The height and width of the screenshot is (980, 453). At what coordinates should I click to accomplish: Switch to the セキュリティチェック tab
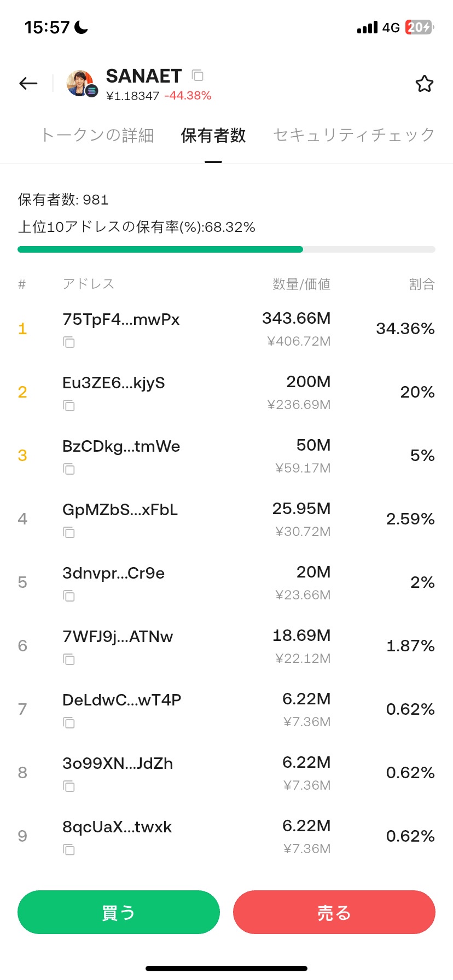[x=354, y=135]
